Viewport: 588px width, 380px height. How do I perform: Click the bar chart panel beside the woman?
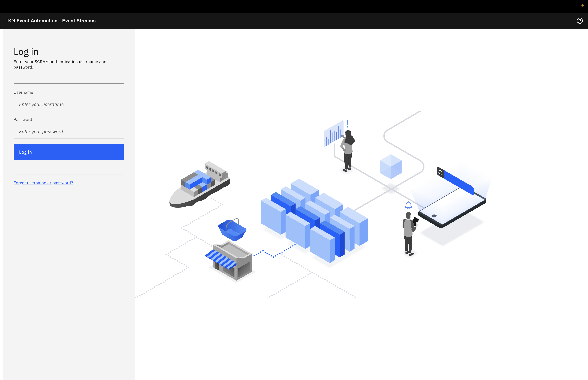tap(333, 134)
